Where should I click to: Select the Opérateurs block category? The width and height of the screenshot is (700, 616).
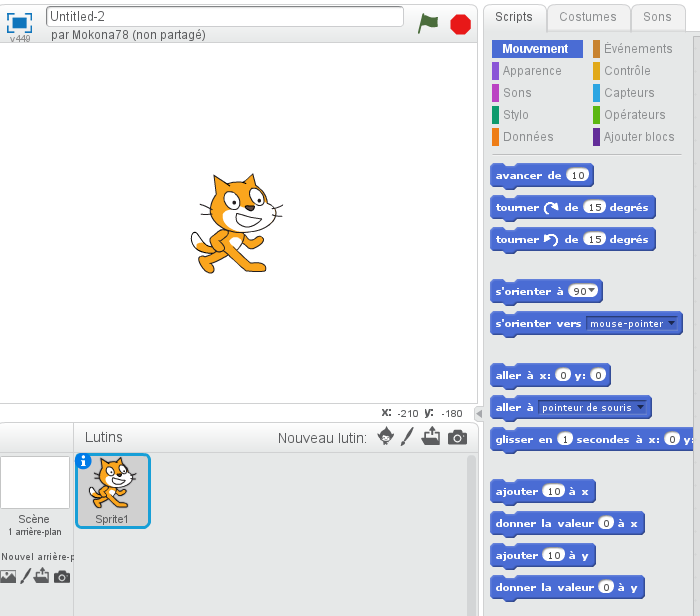point(629,115)
